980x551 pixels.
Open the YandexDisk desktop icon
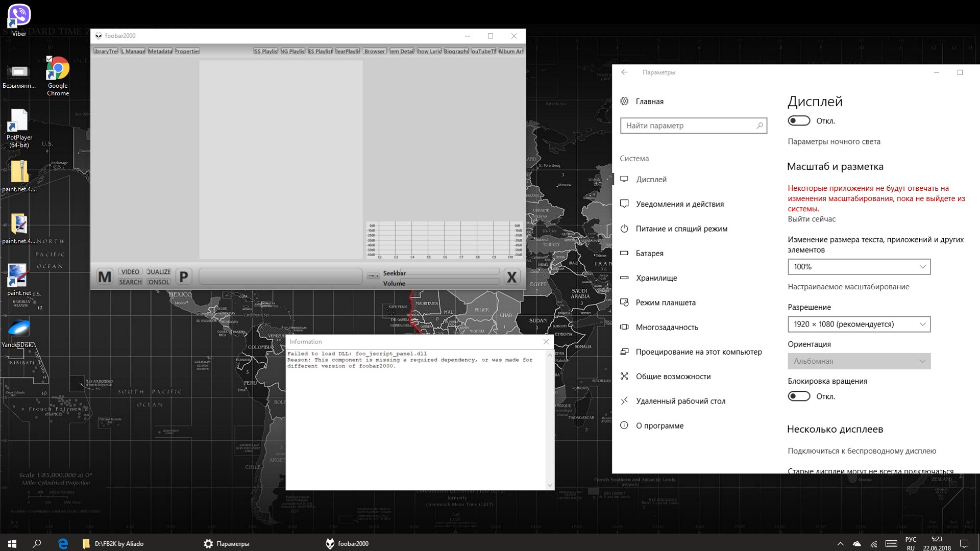click(x=19, y=334)
